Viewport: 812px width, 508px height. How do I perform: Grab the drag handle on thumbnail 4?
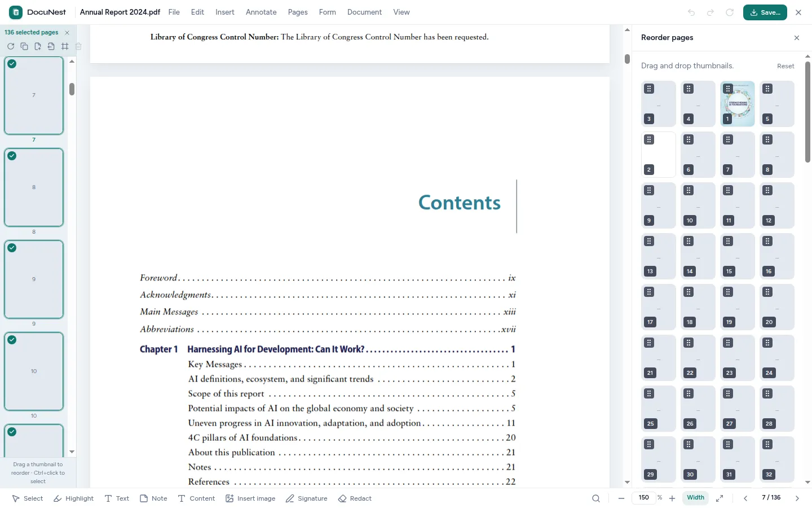click(x=689, y=89)
